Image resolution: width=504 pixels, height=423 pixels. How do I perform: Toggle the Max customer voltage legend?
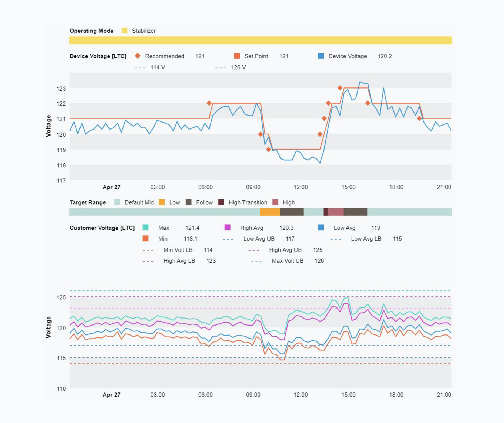145,228
